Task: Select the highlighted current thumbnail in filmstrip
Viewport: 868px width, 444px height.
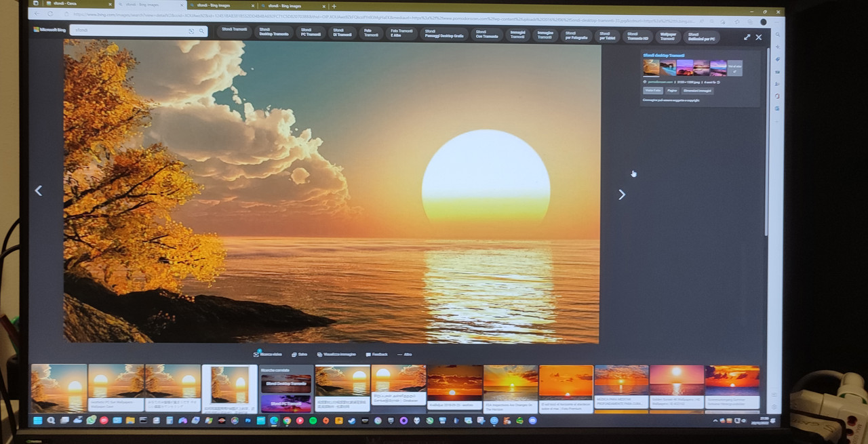Action: coord(229,388)
